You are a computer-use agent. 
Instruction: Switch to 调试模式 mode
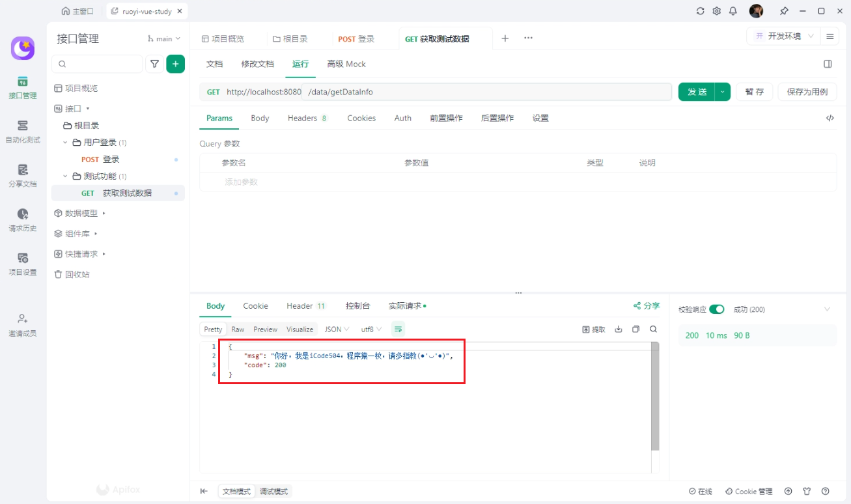(273, 492)
